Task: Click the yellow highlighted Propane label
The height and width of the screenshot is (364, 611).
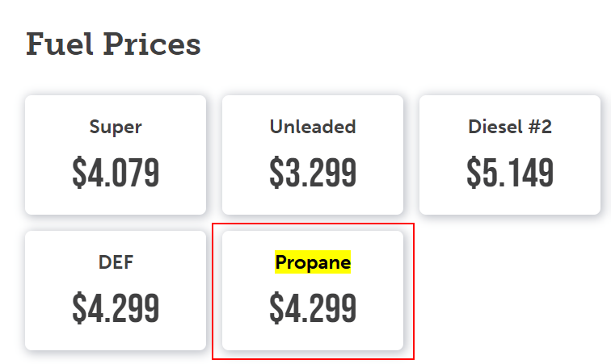Action: 313,262
